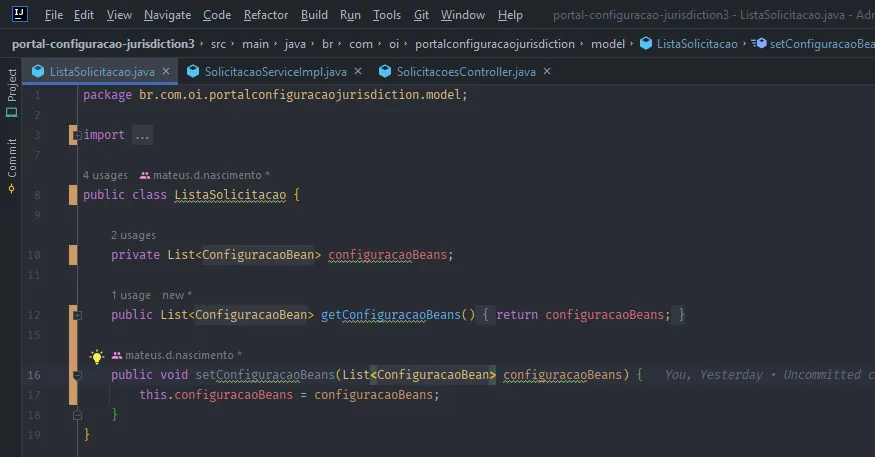Open the Window menu
The width and height of the screenshot is (875, 457).
coord(463,15)
